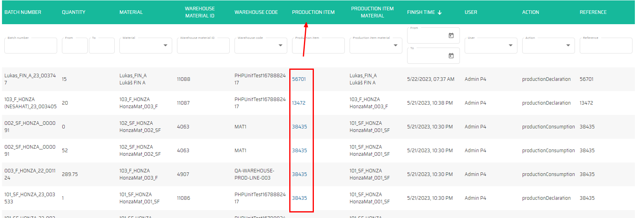
Task: Click the Finish Time sort arrow
Action: pos(440,13)
